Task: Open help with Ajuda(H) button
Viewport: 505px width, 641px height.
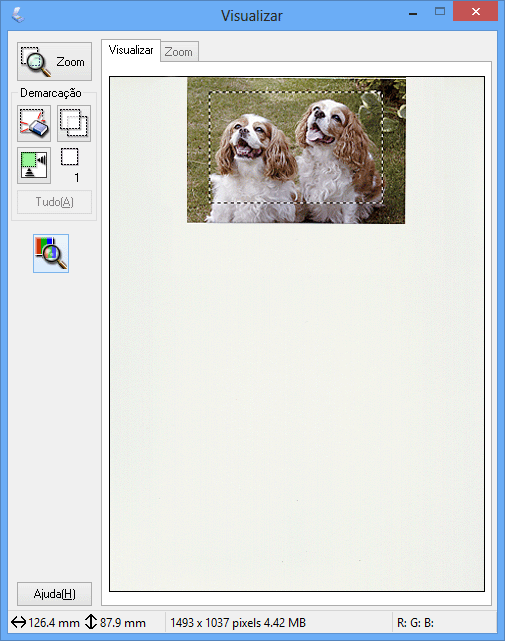Action: click(54, 594)
